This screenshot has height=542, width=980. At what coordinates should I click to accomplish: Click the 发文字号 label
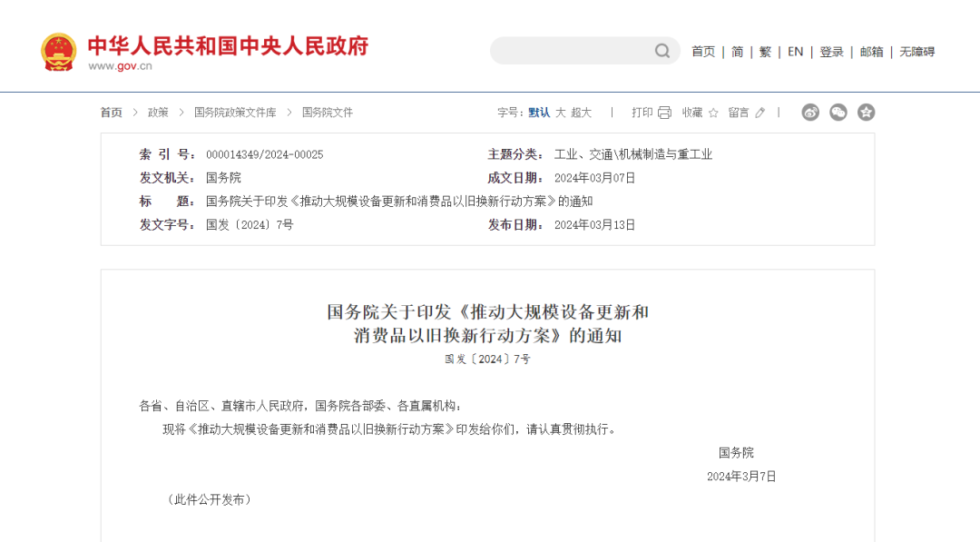168,225
